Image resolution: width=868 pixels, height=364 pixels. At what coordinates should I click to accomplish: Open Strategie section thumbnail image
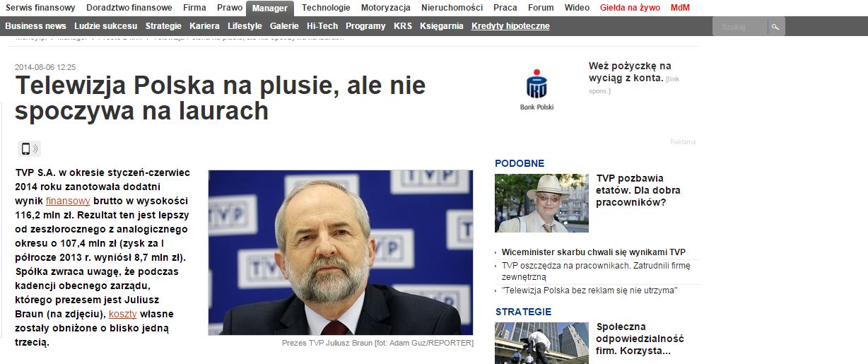pyautogui.click(x=541, y=343)
